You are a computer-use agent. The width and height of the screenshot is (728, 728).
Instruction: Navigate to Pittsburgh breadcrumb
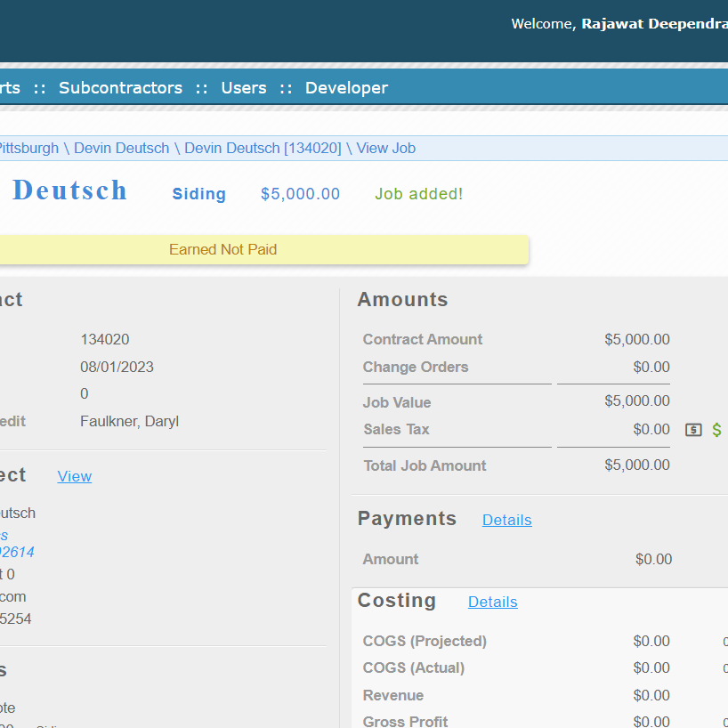coord(28,149)
